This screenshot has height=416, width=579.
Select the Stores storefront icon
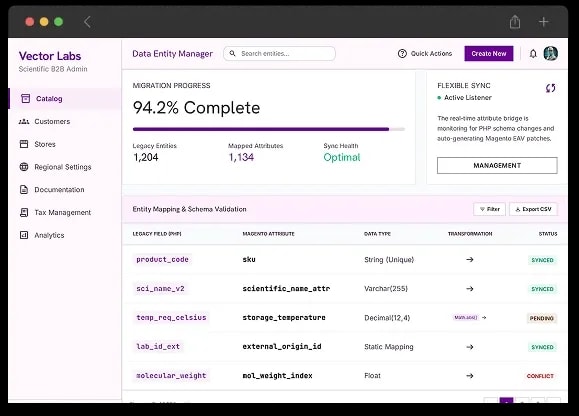click(24, 144)
